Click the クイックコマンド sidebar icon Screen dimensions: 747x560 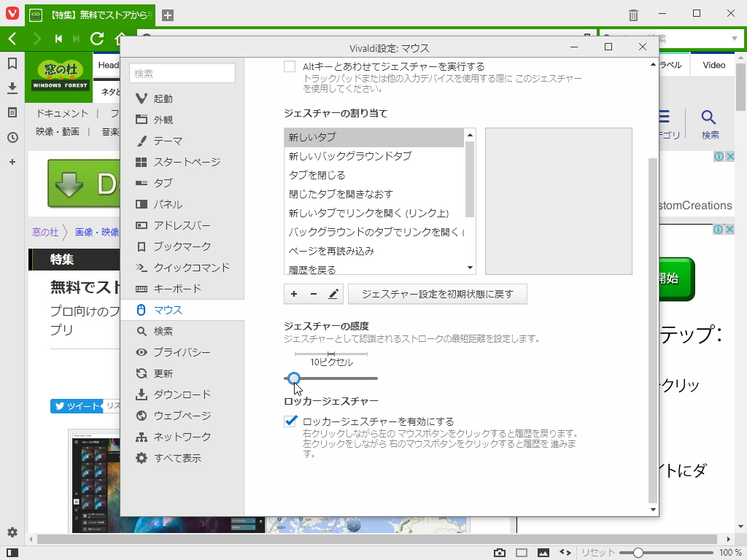tap(142, 268)
